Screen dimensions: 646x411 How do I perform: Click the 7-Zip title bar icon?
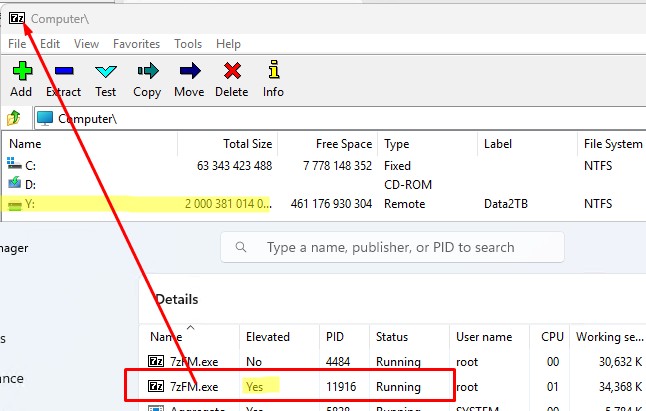tap(17, 19)
